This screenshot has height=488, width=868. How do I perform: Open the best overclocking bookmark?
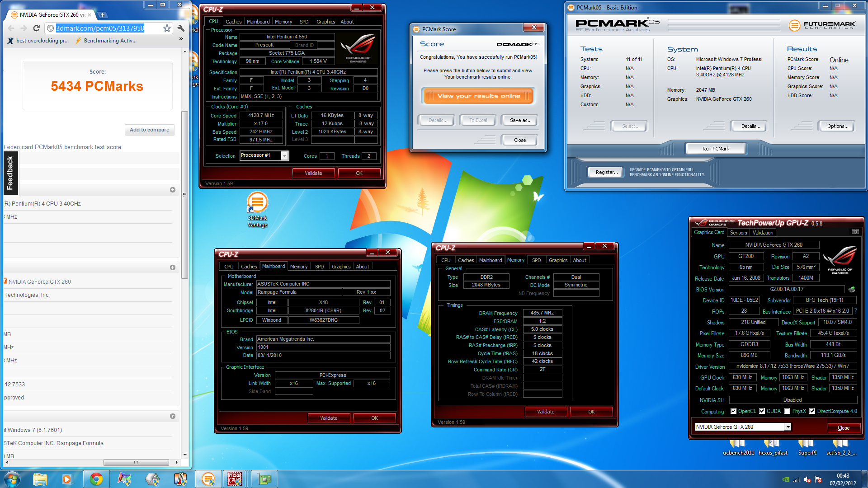pyautogui.click(x=38, y=41)
